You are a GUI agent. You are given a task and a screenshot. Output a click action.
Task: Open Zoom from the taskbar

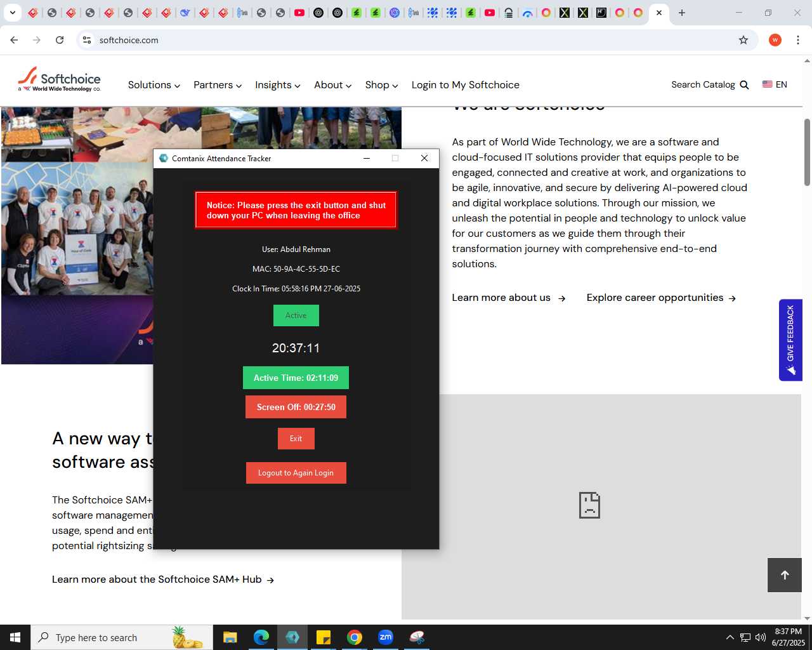coord(386,637)
